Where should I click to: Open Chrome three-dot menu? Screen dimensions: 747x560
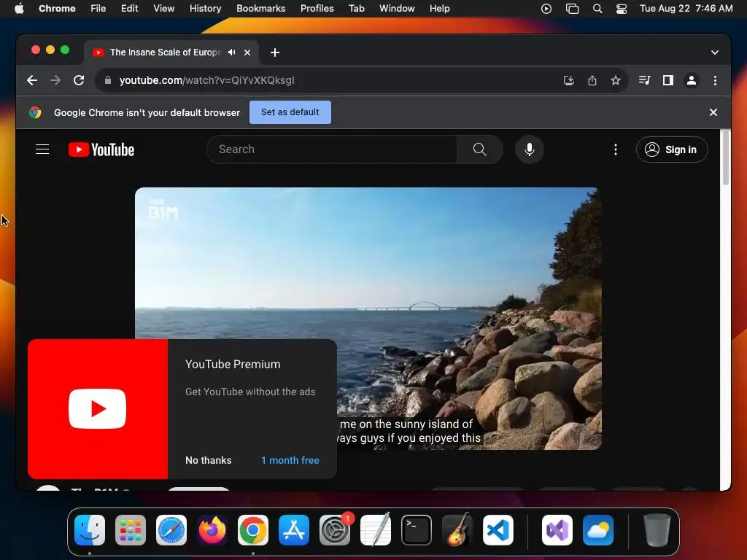coord(715,80)
